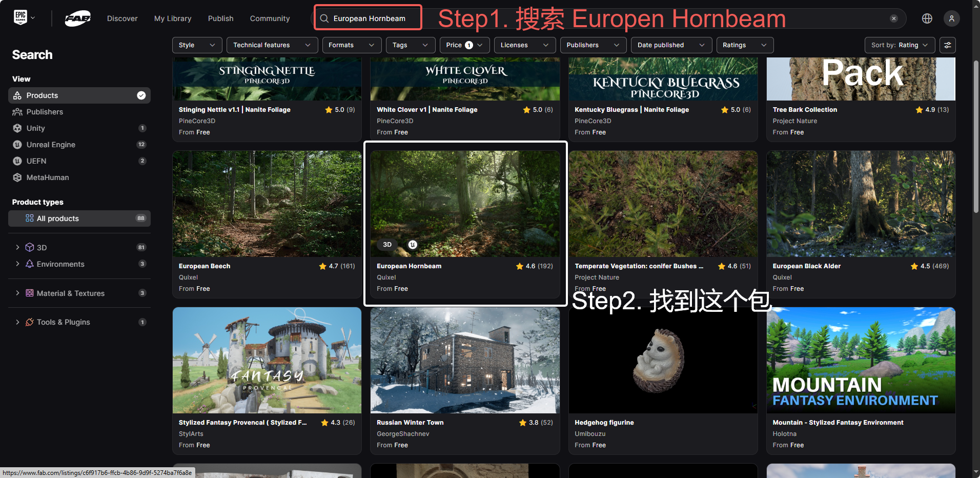Open PineCore3D publisher under White Clover
This screenshot has height=478, width=980.
click(x=395, y=121)
